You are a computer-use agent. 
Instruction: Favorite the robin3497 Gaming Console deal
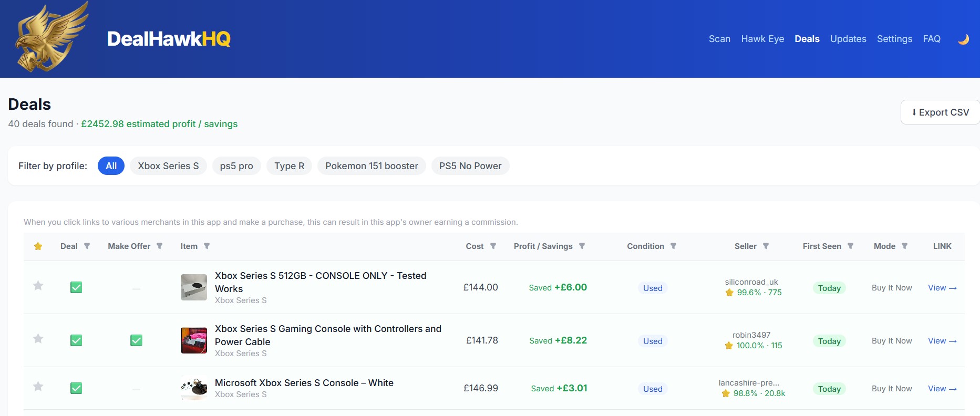pyautogui.click(x=38, y=339)
